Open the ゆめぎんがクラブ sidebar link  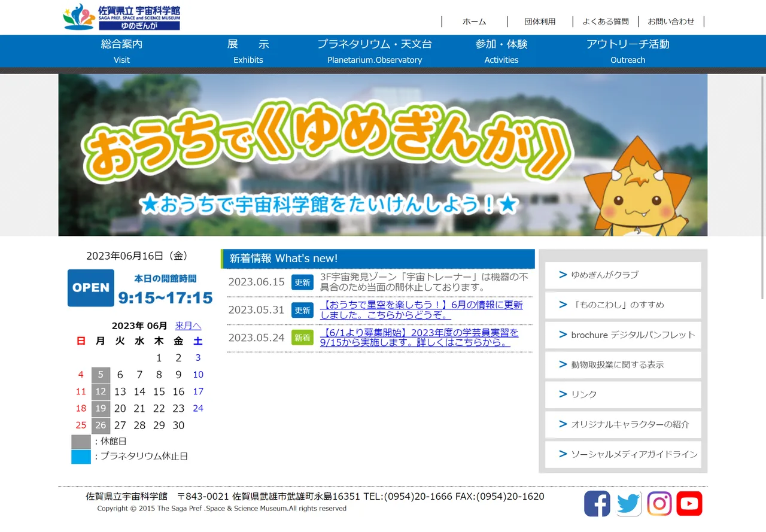(623, 275)
